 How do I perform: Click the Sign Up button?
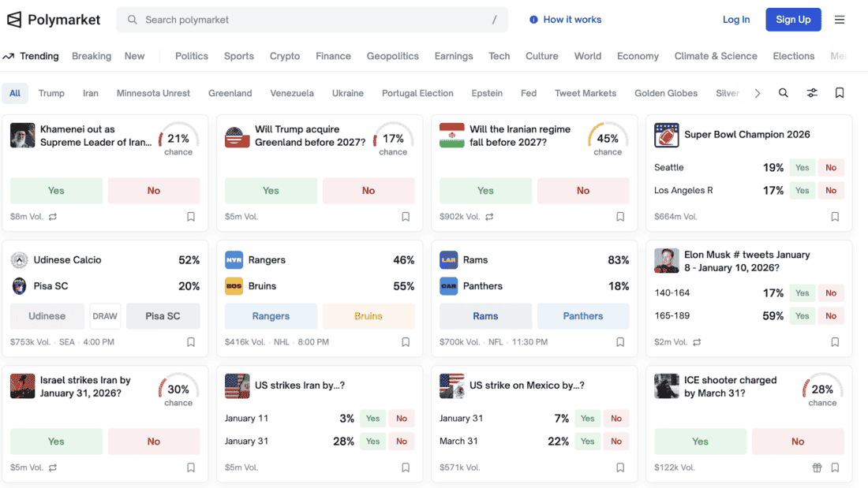click(x=793, y=20)
